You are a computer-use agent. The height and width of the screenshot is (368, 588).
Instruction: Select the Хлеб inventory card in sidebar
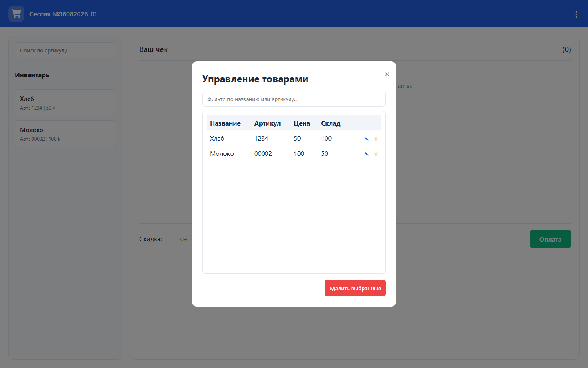[65, 103]
